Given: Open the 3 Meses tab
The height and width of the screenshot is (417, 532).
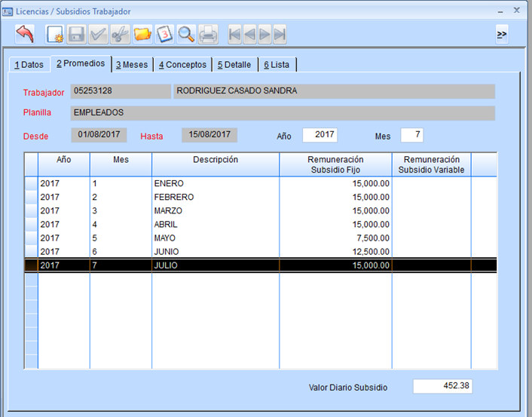Looking at the screenshot, I should point(132,65).
